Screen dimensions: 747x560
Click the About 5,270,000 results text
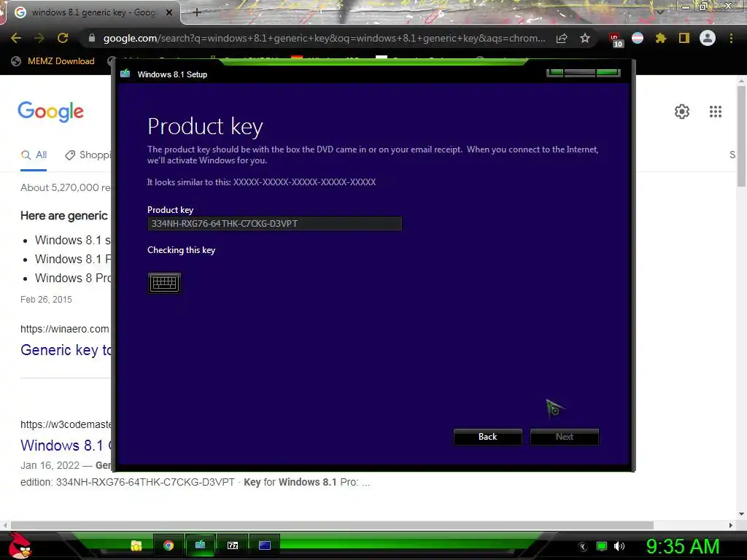coord(66,187)
